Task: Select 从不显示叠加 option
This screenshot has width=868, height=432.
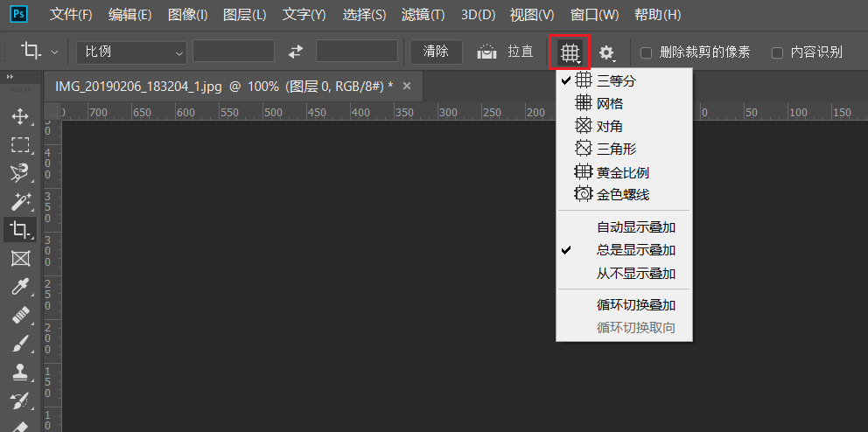Action: point(624,273)
